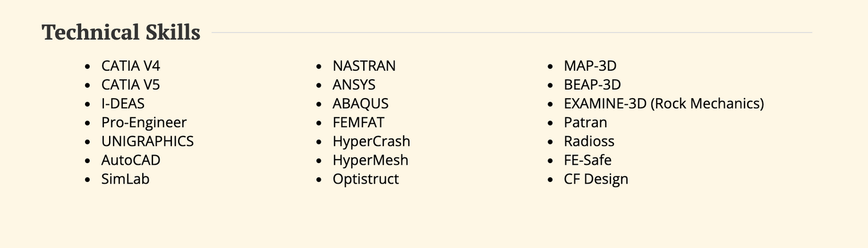The height and width of the screenshot is (248, 868).
Task: Select the ANSYS entry
Action: coord(354,85)
